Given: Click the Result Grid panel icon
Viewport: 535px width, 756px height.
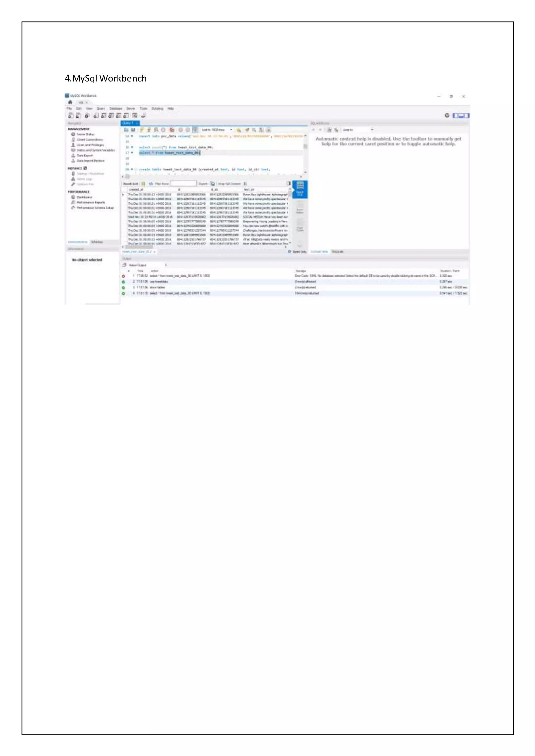Looking at the screenshot, I should (x=300, y=189).
